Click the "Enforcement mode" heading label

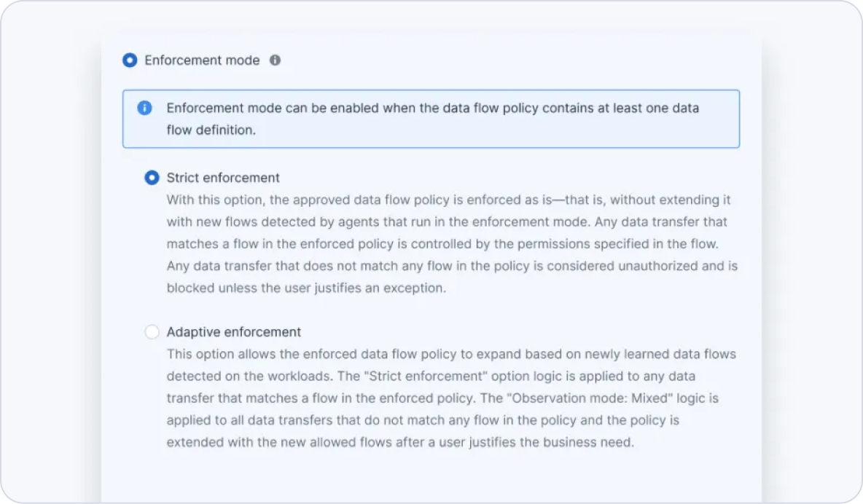click(202, 60)
